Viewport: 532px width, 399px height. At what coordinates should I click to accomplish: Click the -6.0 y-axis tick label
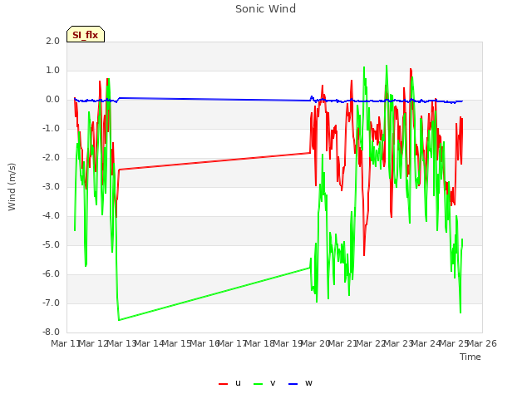51,274
